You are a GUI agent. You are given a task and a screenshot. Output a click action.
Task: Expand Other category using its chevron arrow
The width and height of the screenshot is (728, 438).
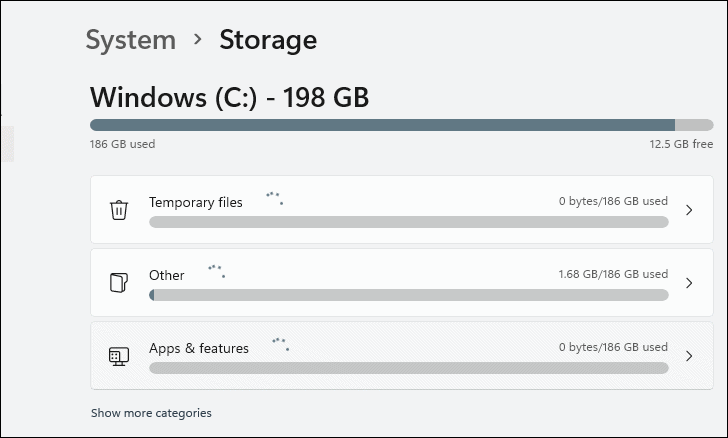tap(689, 283)
